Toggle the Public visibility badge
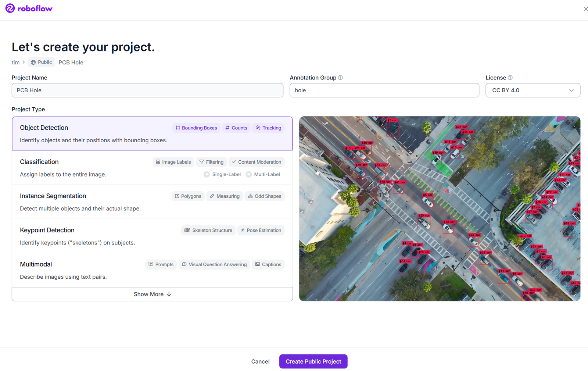 tap(41, 62)
